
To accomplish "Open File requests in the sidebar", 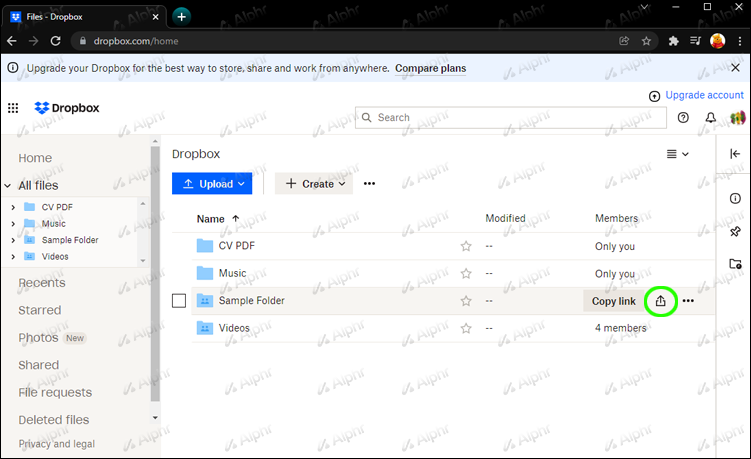I will tap(55, 392).
